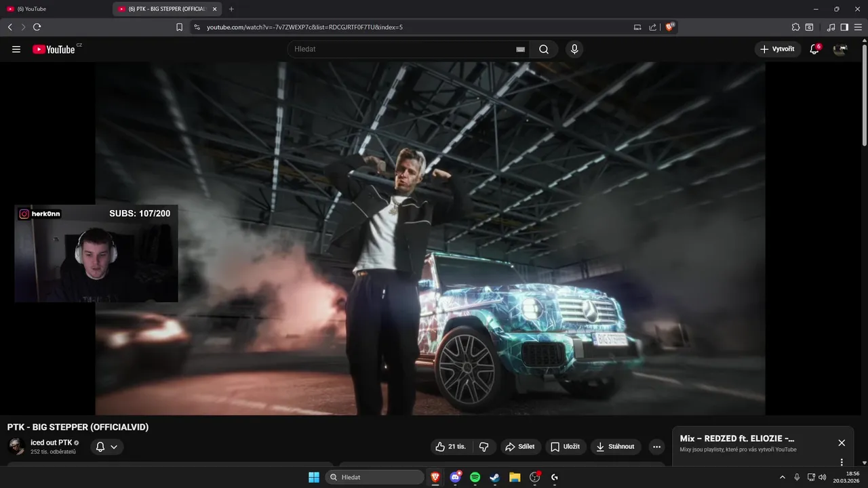The width and height of the screenshot is (868, 488).
Task: Open Brave media playlist music icon
Action: [831, 27]
